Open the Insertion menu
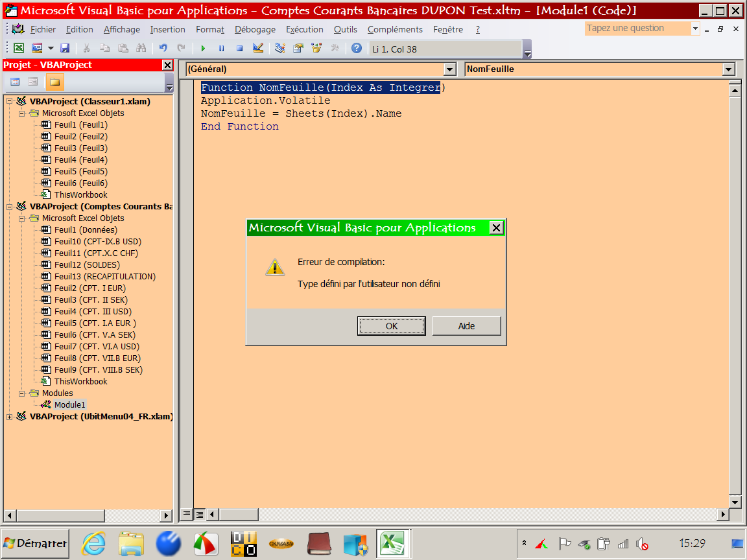The image size is (747, 560). 168,30
